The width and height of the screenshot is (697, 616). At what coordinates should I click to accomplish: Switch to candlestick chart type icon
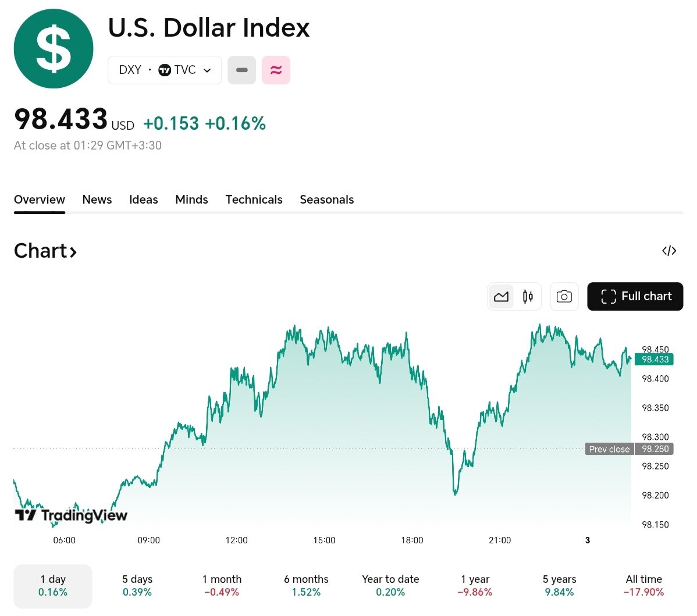click(x=528, y=297)
